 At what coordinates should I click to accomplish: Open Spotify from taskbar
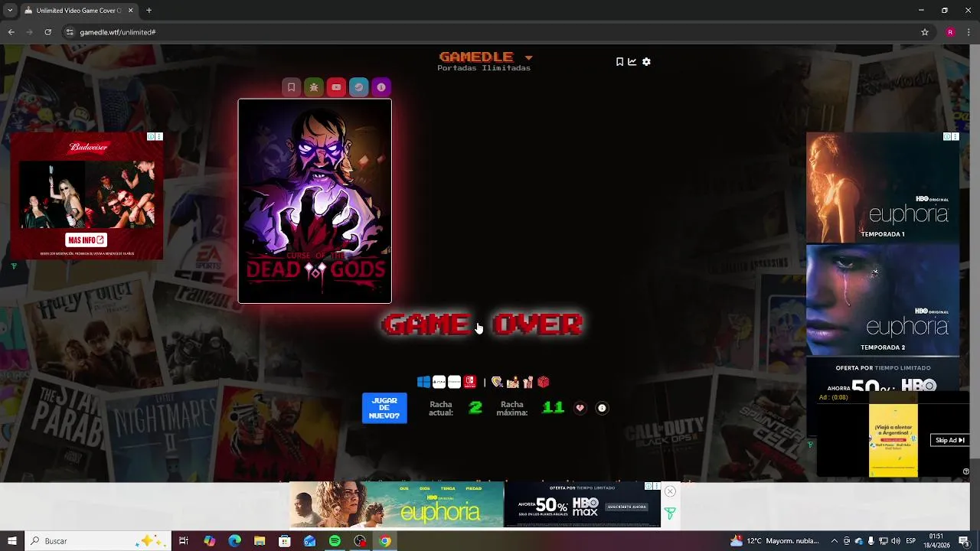pyautogui.click(x=335, y=541)
